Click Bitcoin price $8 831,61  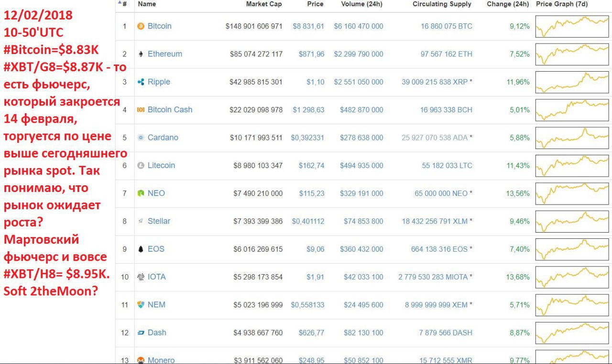point(308,26)
